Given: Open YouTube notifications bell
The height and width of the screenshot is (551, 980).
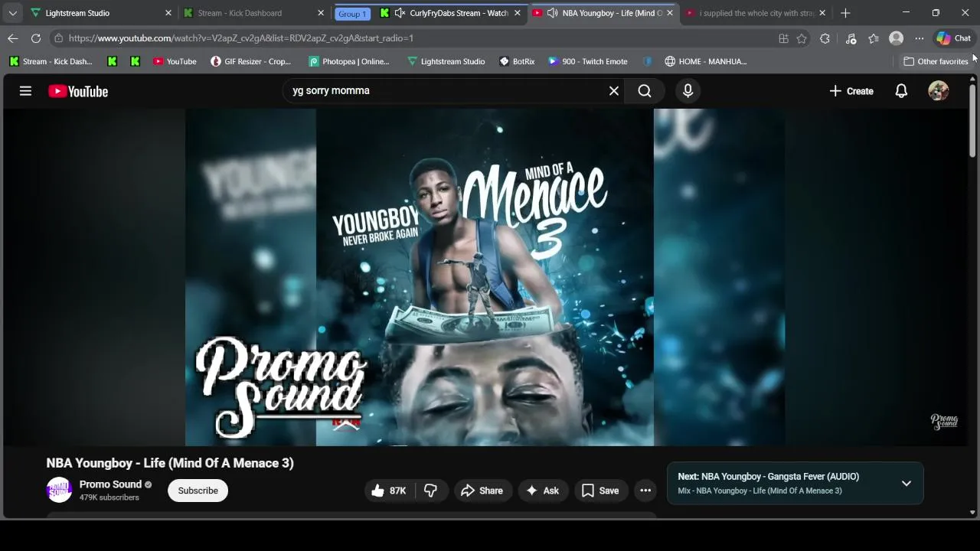Looking at the screenshot, I should click(901, 91).
